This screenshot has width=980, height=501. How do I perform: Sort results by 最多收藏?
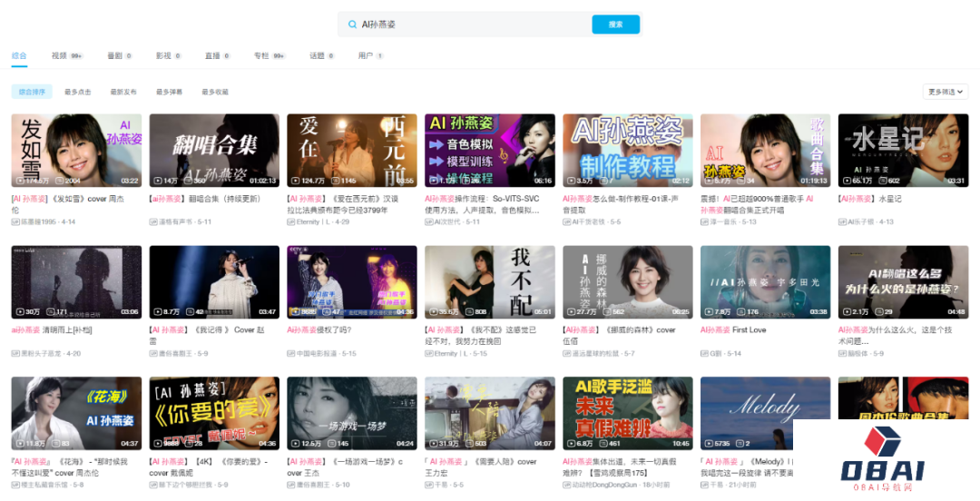(x=215, y=92)
